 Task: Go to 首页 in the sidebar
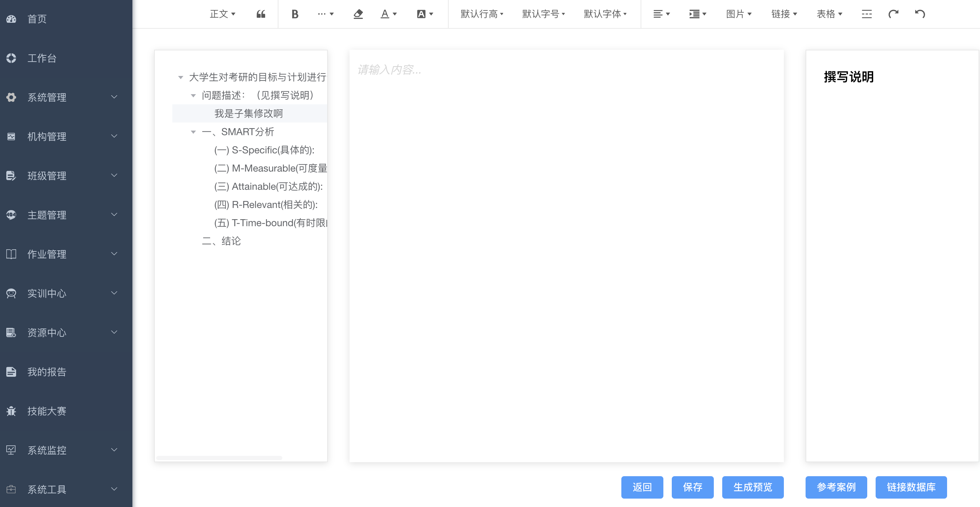37,19
